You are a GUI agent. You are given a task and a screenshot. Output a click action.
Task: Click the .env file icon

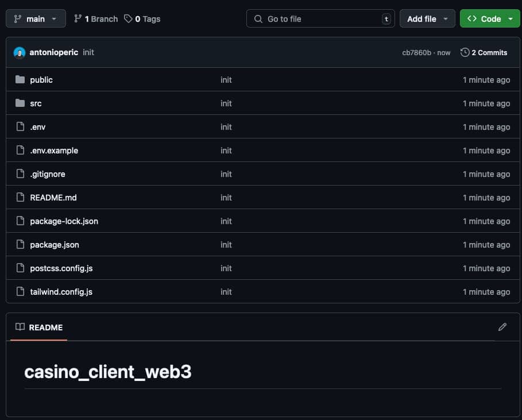pos(20,126)
